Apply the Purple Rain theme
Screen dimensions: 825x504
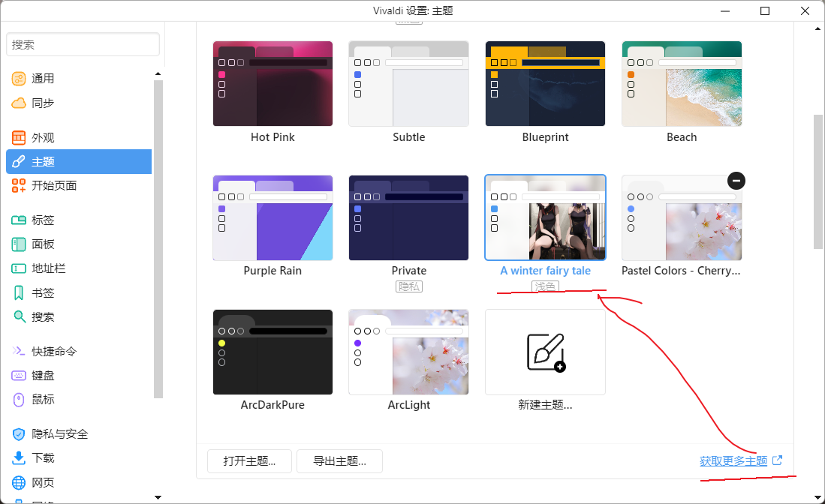[x=272, y=217]
